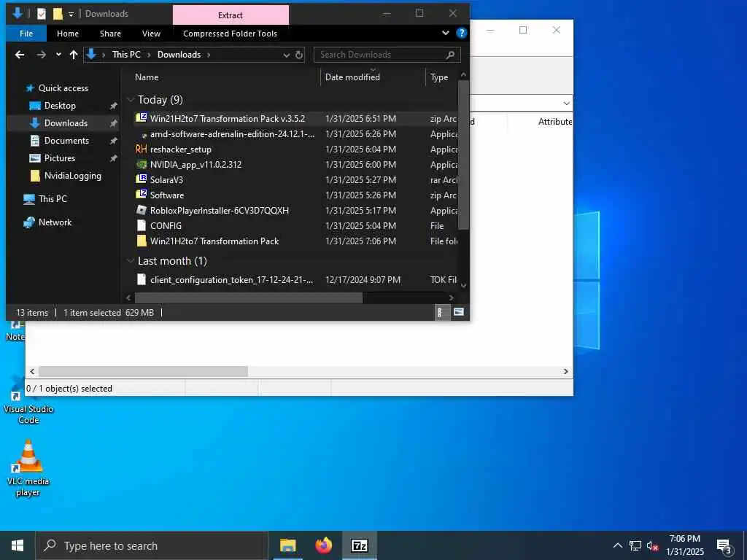Select the Compressed Folder Tools tab
The width and height of the screenshot is (747, 560).
click(230, 34)
